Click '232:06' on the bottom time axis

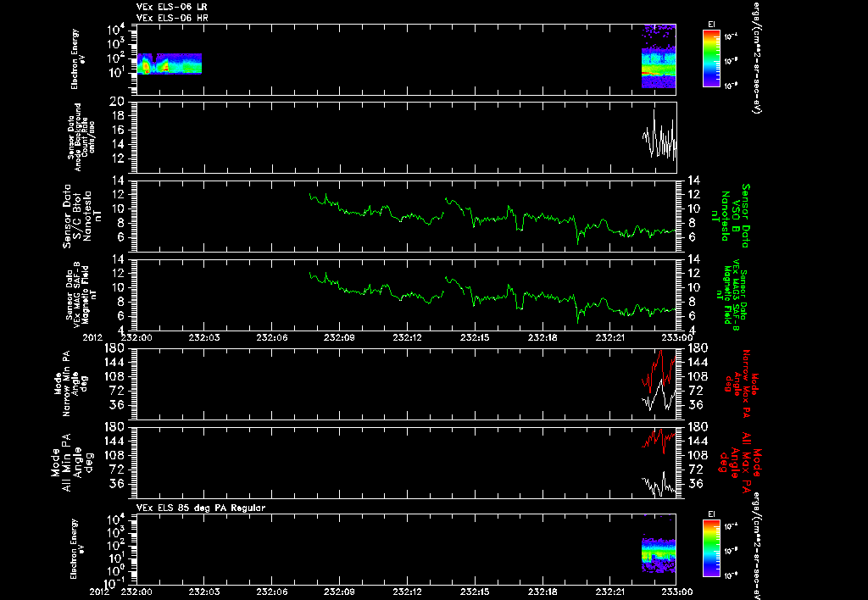[272, 592]
